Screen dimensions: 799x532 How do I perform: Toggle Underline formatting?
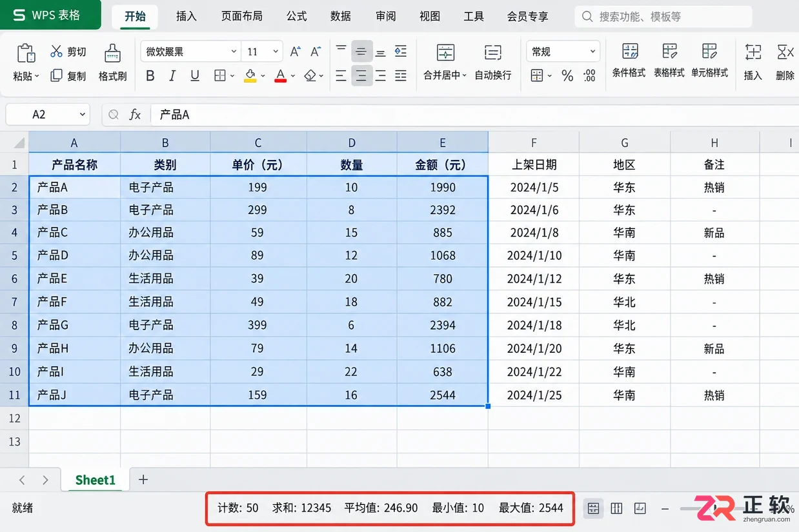(x=195, y=76)
